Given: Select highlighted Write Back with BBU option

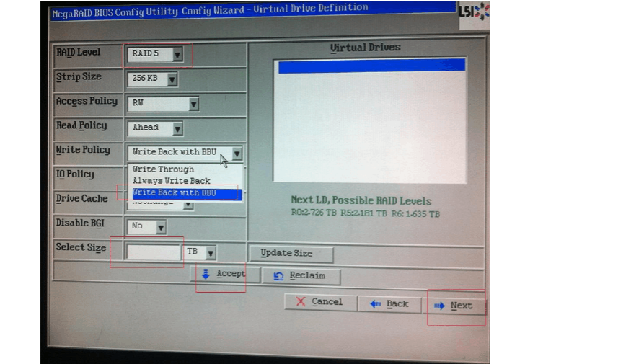Looking at the screenshot, I should point(187,193).
